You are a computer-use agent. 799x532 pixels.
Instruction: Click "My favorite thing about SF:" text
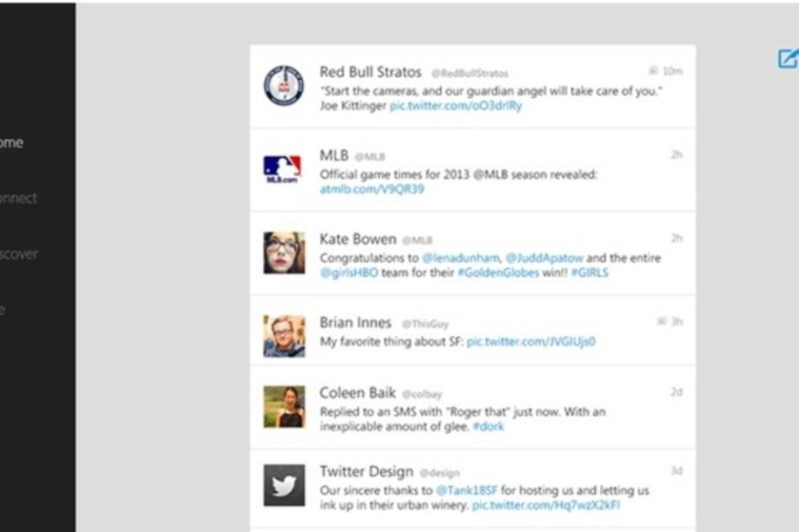pos(392,342)
